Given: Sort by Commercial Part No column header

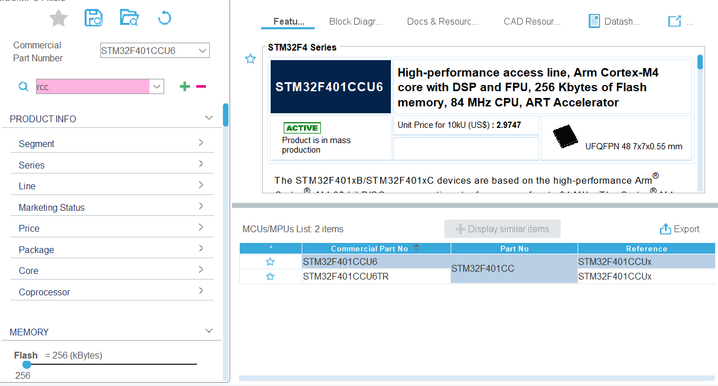Looking at the screenshot, I should [x=376, y=248].
